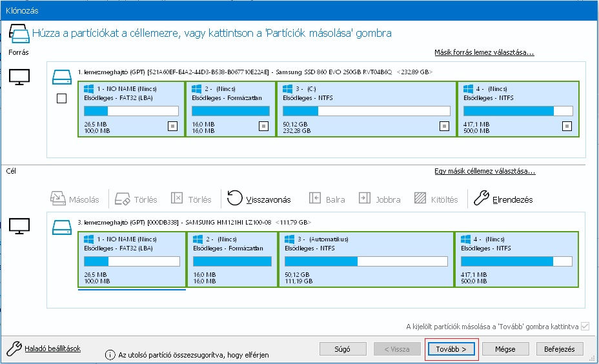The image size is (599, 364).
Task: Toggle checkbox on source partition 3 (C:)
Action: [x=444, y=126]
